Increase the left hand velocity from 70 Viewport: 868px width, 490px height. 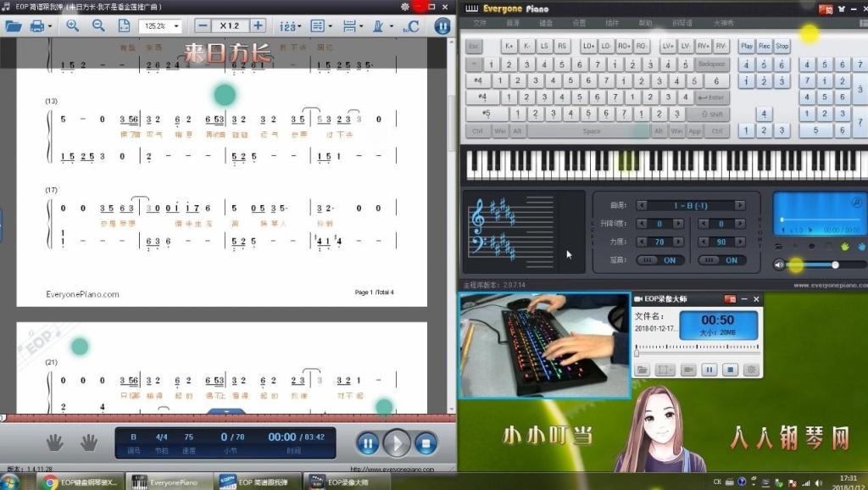[678, 242]
